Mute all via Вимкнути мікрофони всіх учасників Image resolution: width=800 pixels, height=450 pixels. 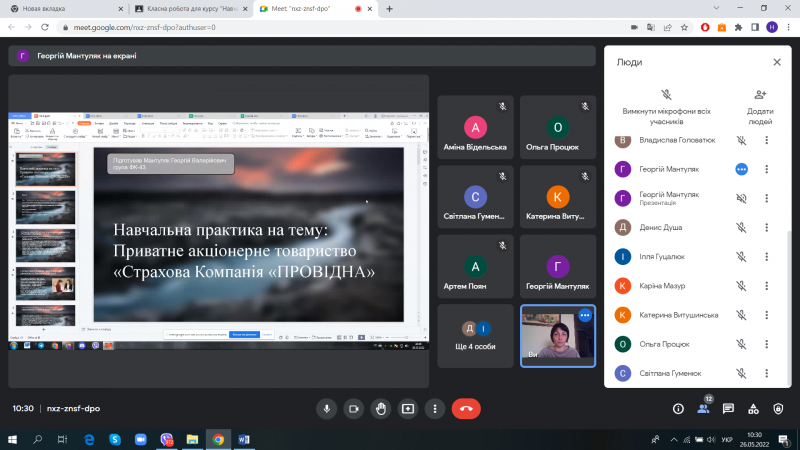pyautogui.click(x=666, y=106)
